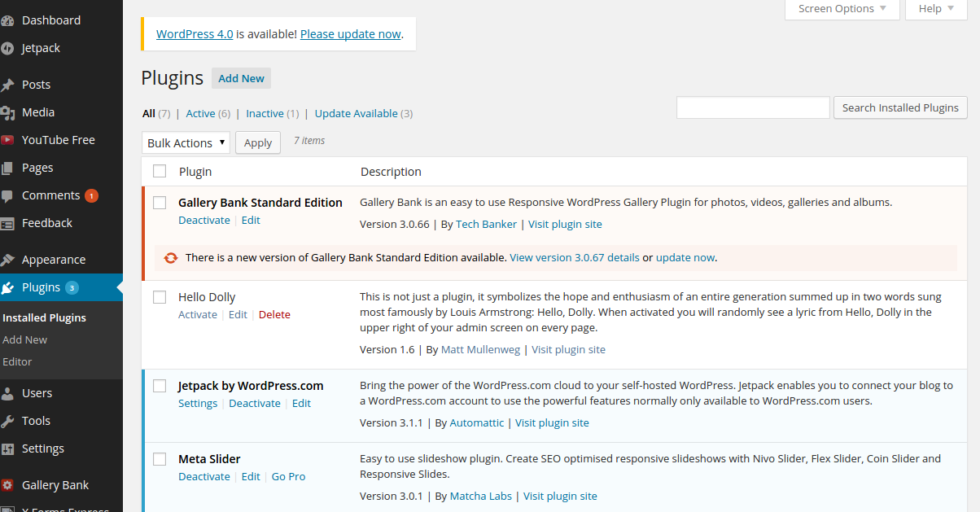
Task: Visit plugin site for Hello Dolly
Action: [x=568, y=349]
